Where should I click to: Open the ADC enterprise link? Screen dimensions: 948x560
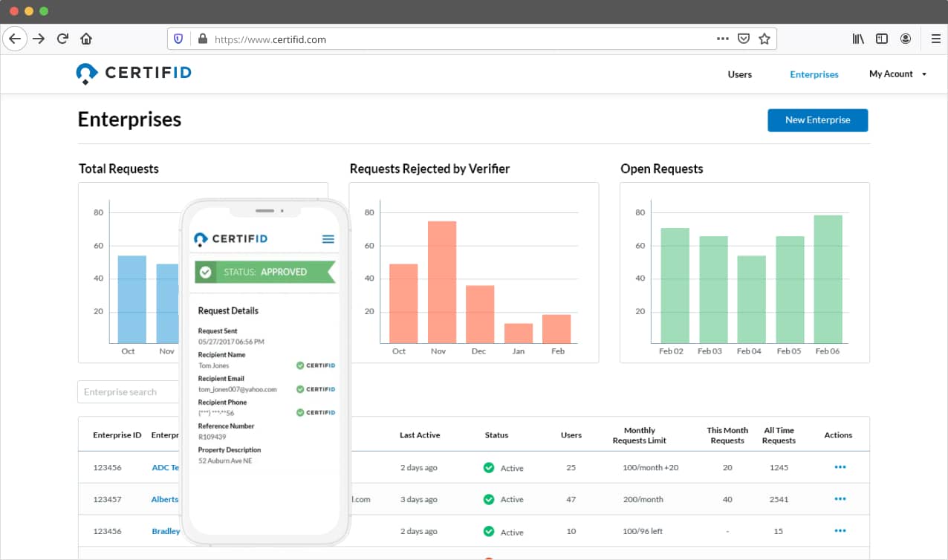pos(166,468)
